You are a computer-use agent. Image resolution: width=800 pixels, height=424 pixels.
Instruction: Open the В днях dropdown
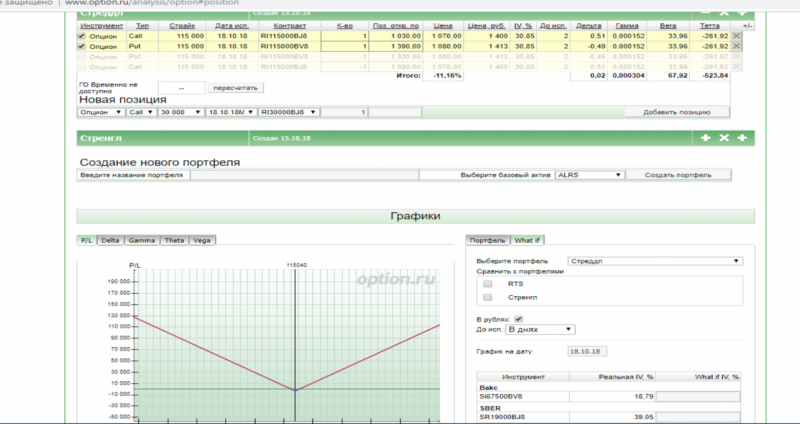(x=540, y=330)
